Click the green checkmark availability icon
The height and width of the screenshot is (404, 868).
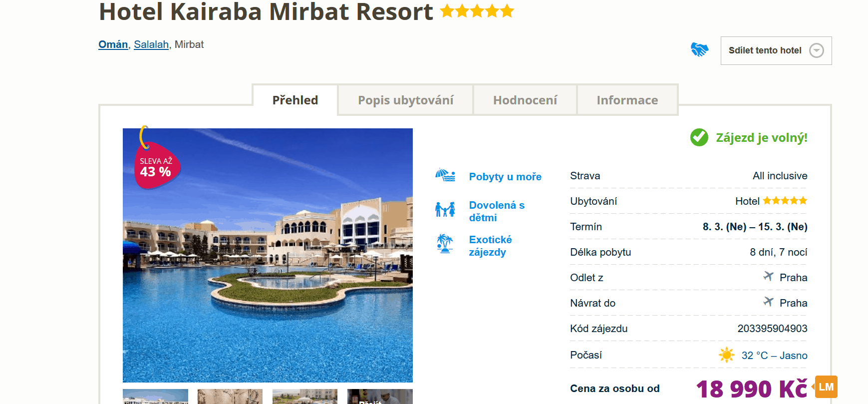click(699, 137)
